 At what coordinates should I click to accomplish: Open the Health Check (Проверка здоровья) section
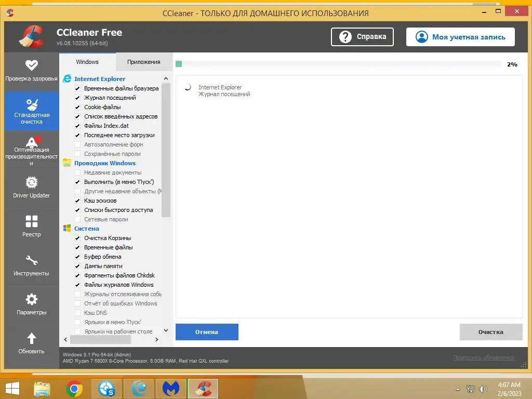pyautogui.click(x=32, y=71)
